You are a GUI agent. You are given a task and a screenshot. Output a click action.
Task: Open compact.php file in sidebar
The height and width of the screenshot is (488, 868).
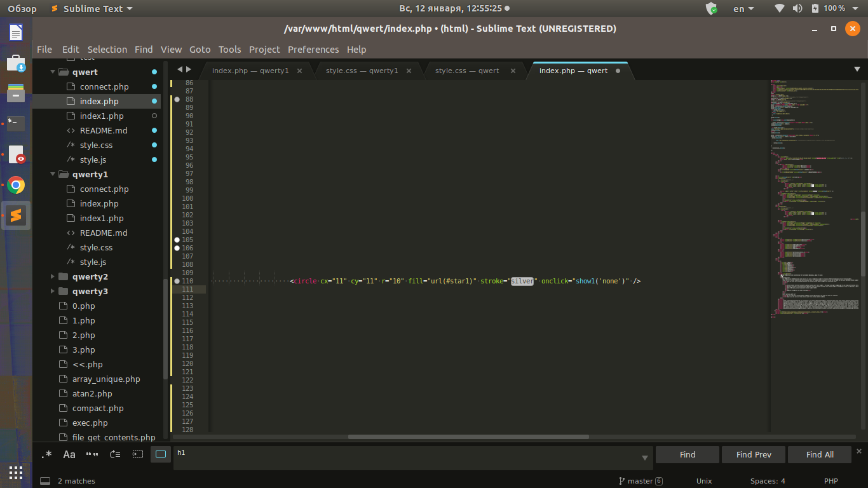98,409
